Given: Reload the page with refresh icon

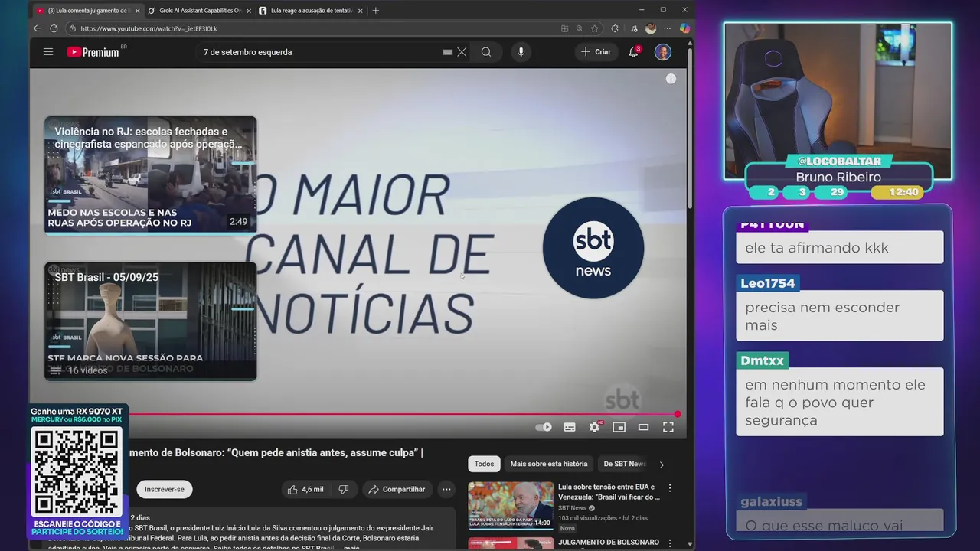Looking at the screenshot, I should (x=54, y=28).
